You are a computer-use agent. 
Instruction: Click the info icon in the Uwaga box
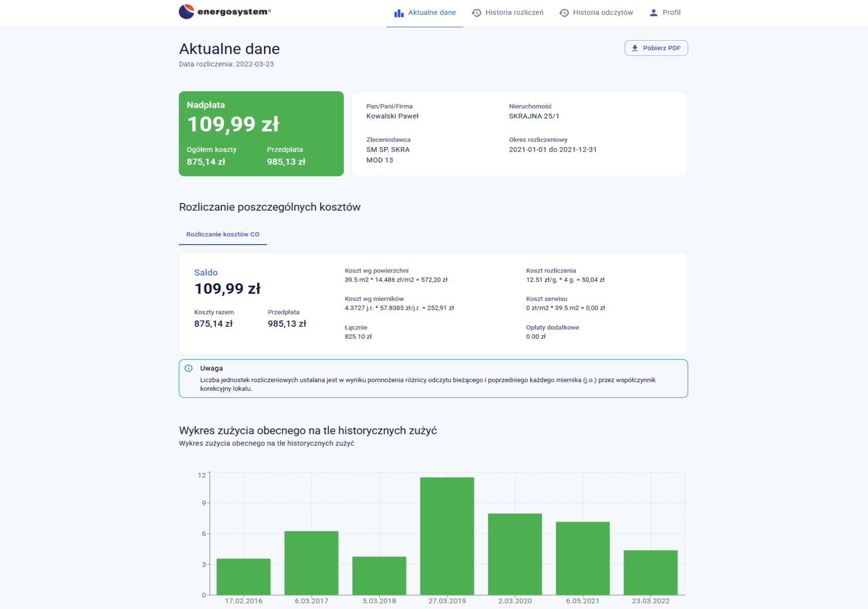click(x=189, y=368)
